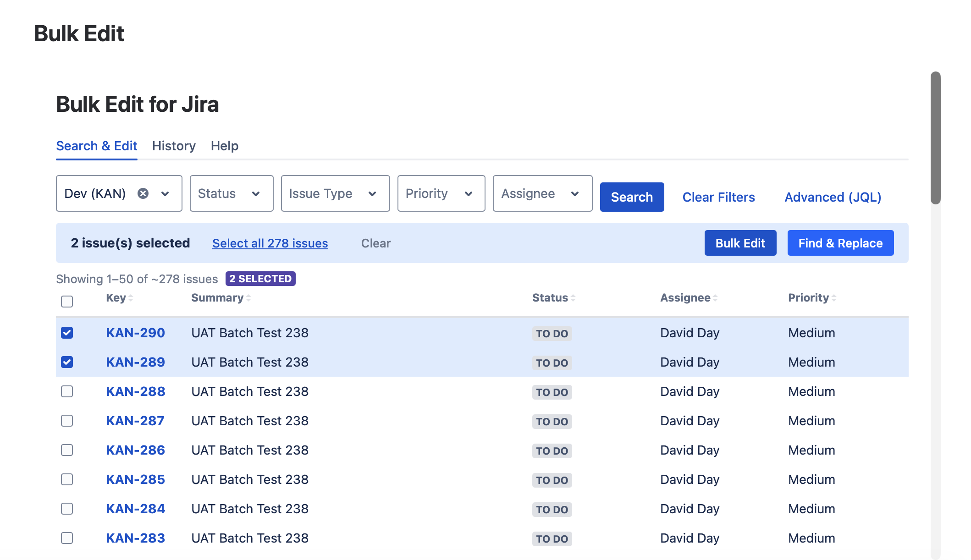Clear the current issue selection
Image resolution: width=971 pixels, height=560 pixels.
(376, 243)
